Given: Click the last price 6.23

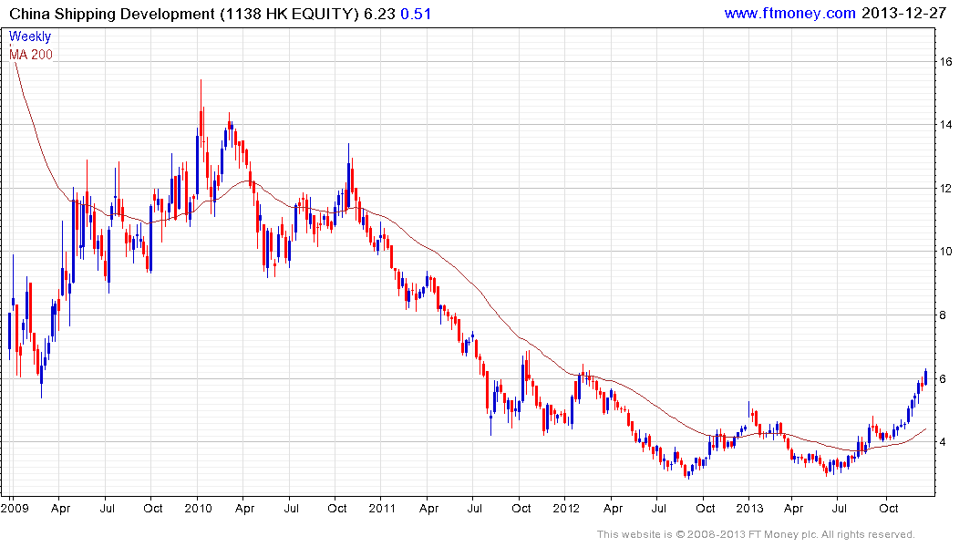Looking at the screenshot, I should pos(379,14).
